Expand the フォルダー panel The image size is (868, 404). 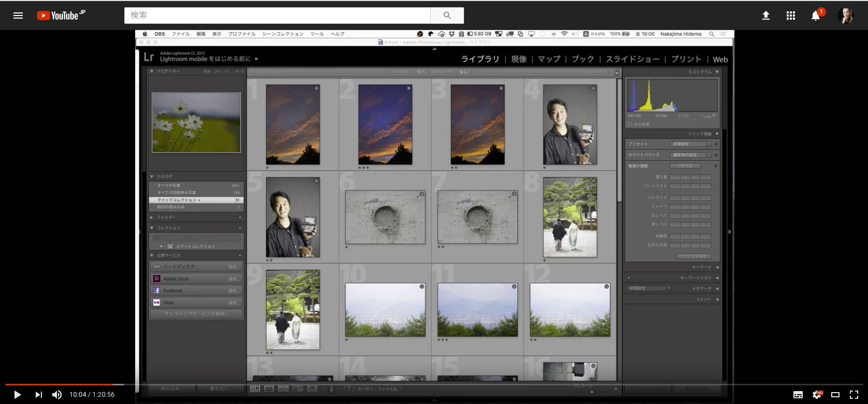pos(167,217)
